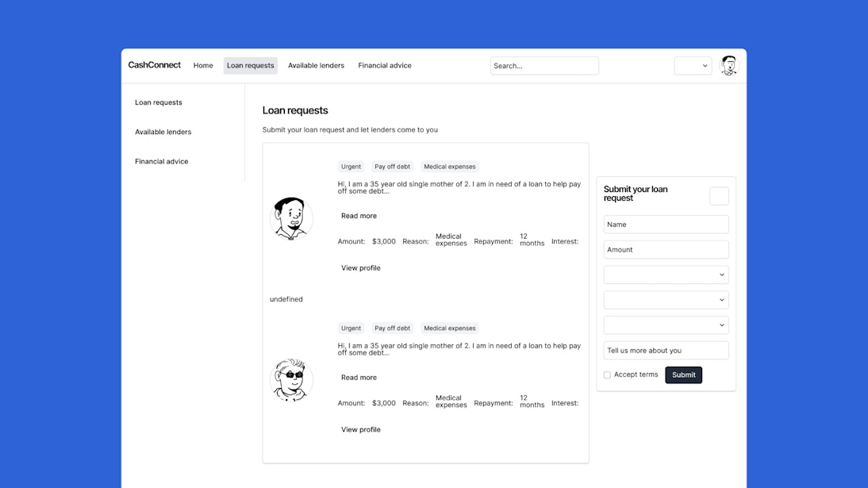
Task: Check the Accept terms checkbox
Action: pos(607,375)
